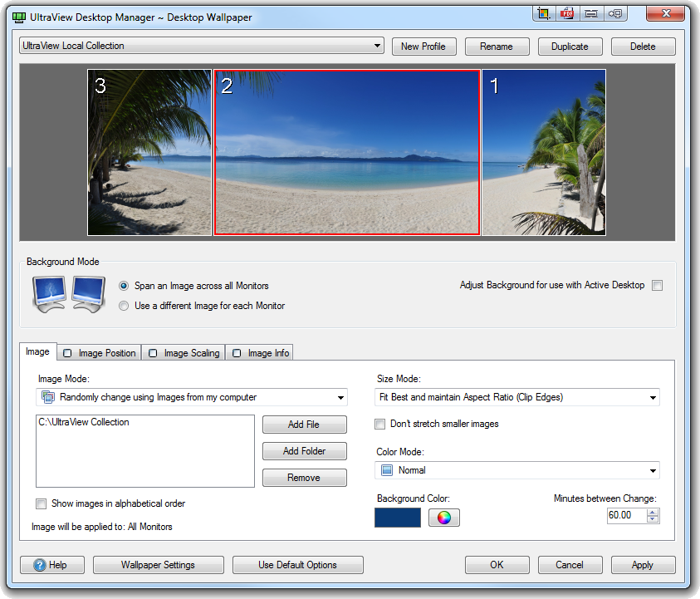
Task: Open the color wheel picker
Action: 443,518
